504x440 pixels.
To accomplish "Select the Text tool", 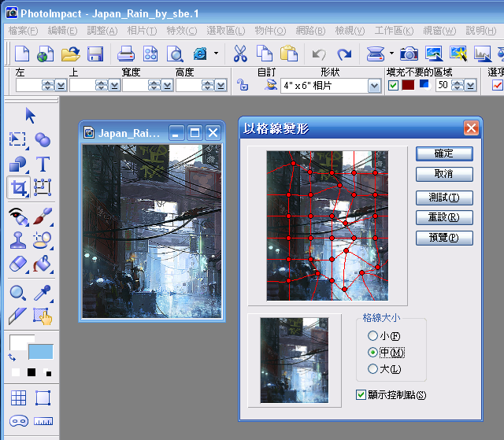I will click(x=43, y=164).
